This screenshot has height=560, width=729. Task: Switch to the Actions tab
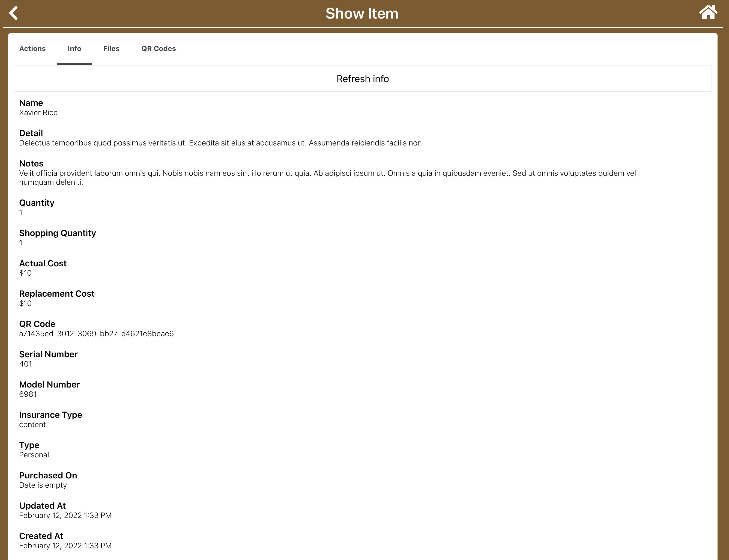(32, 49)
